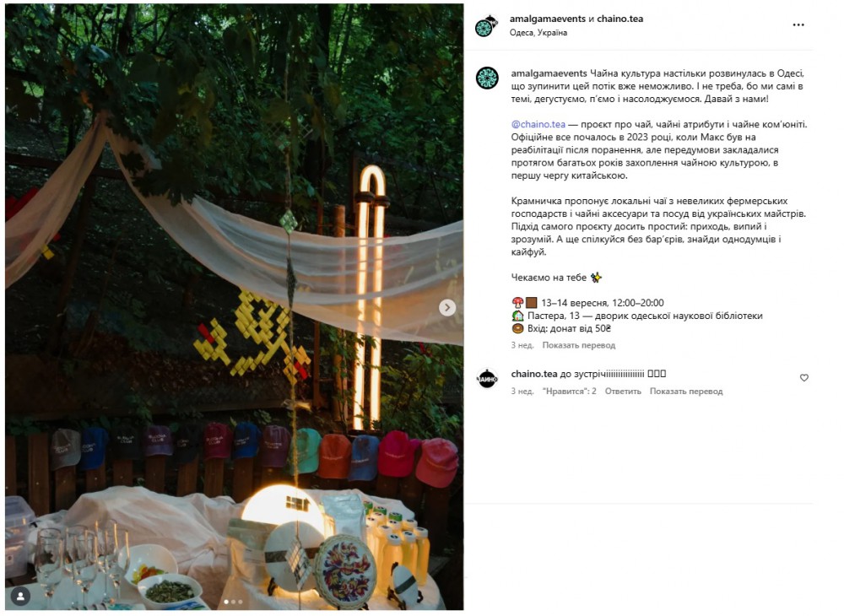Select the carousel pagination dots
844x616 pixels.
coord(233,602)
